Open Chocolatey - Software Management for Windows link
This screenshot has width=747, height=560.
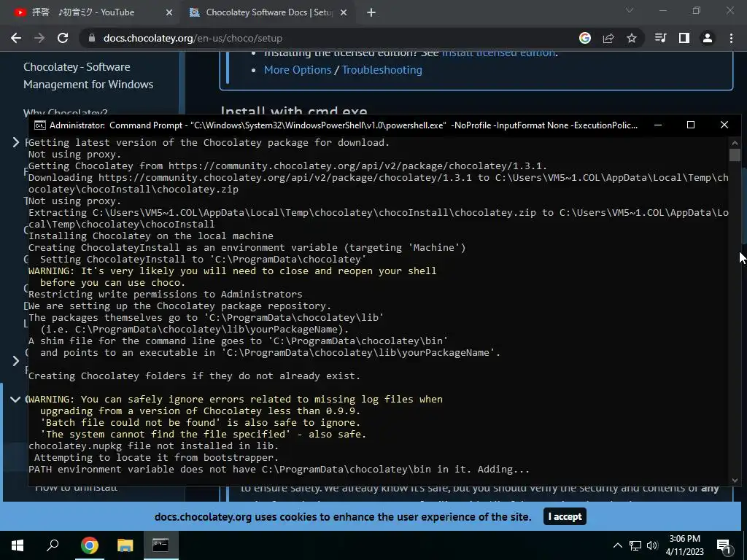click(88, 75)
